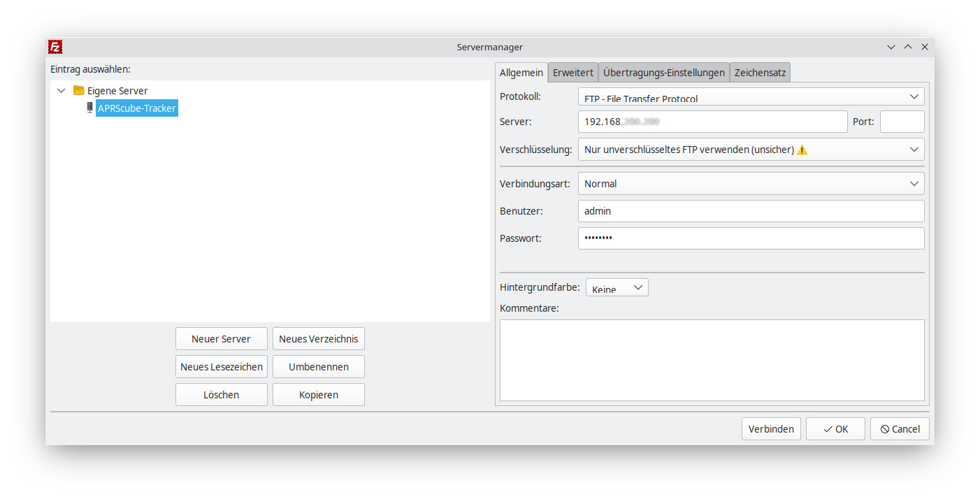This screenshot has height=499, width=980.
Task: Click the warning icon in the encryption field
Action: (802, 150)
